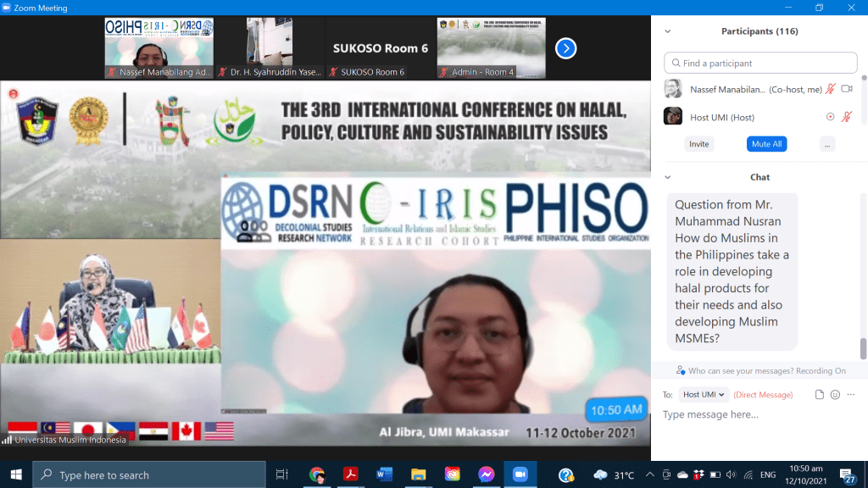The height and width of the screenshot is (488, 868).
Task: Click the Invite button
Action: 698,144
